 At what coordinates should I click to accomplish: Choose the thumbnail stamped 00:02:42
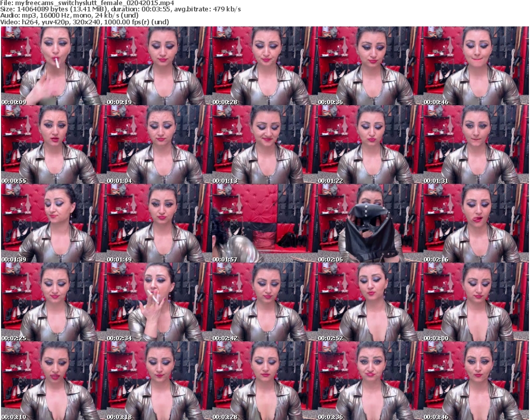tap(264, 302)
